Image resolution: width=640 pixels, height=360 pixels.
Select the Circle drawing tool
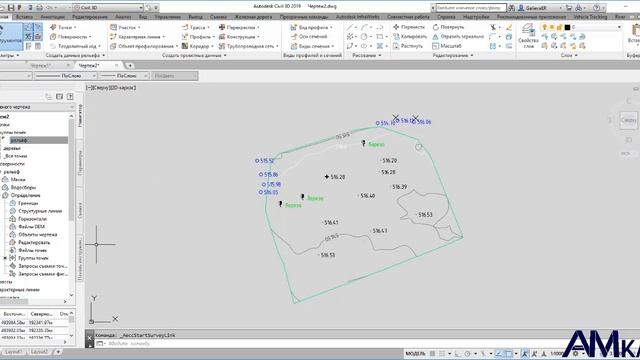364,37
